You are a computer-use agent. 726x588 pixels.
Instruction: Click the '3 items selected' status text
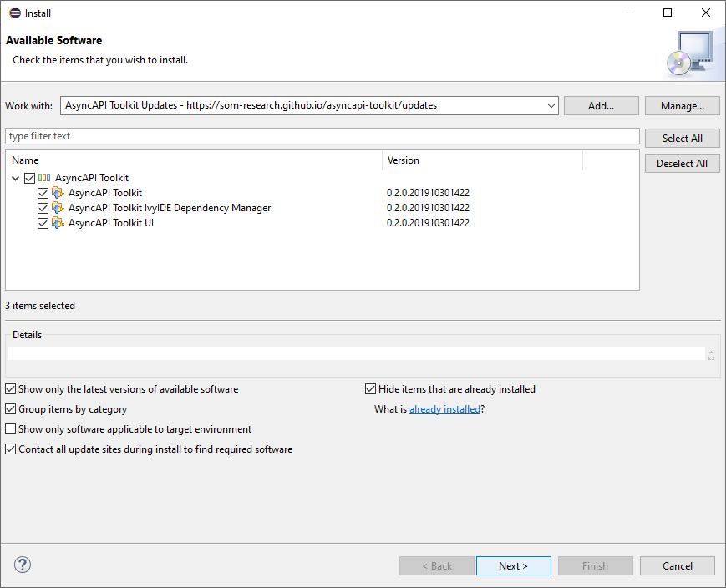[40, 306]
